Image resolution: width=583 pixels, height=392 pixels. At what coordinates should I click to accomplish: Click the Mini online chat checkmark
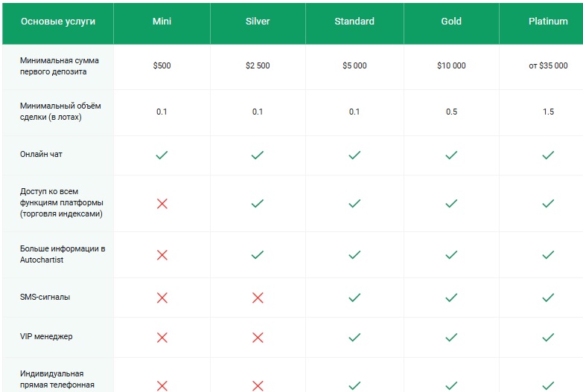pos(162,155)
